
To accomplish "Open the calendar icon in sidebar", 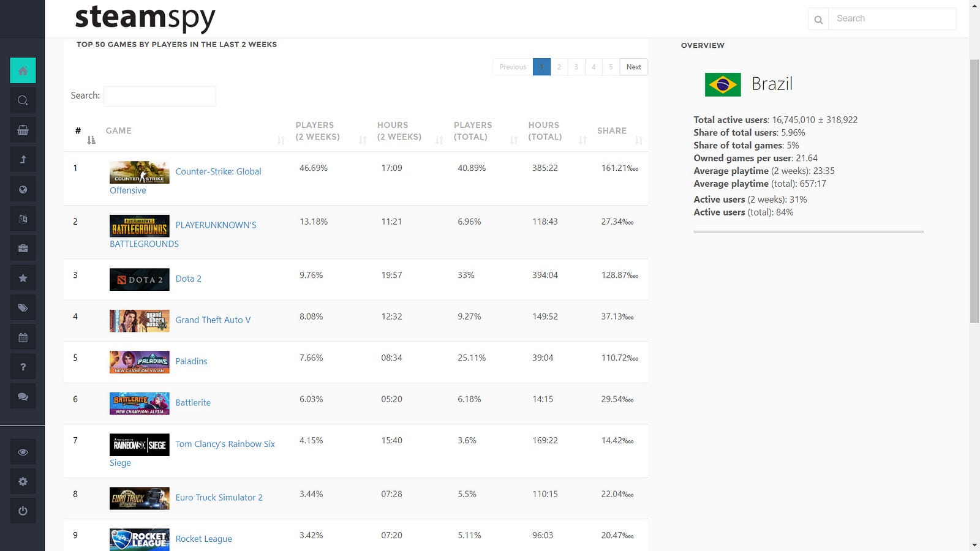I will click(x=23, y=337).
